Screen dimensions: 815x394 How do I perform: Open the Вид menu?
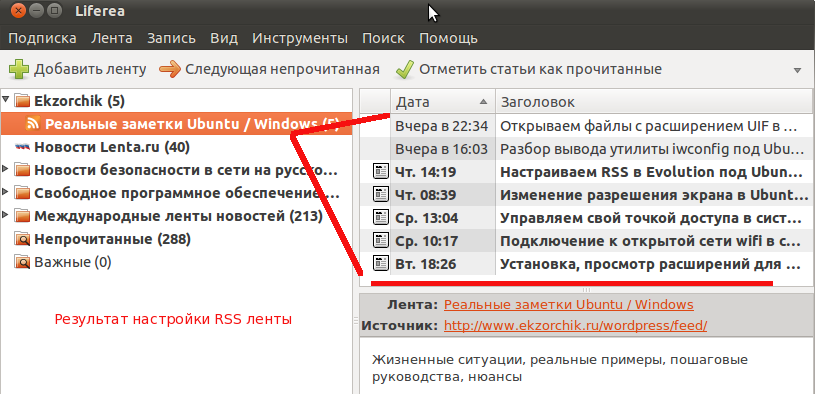coord(224,38)
